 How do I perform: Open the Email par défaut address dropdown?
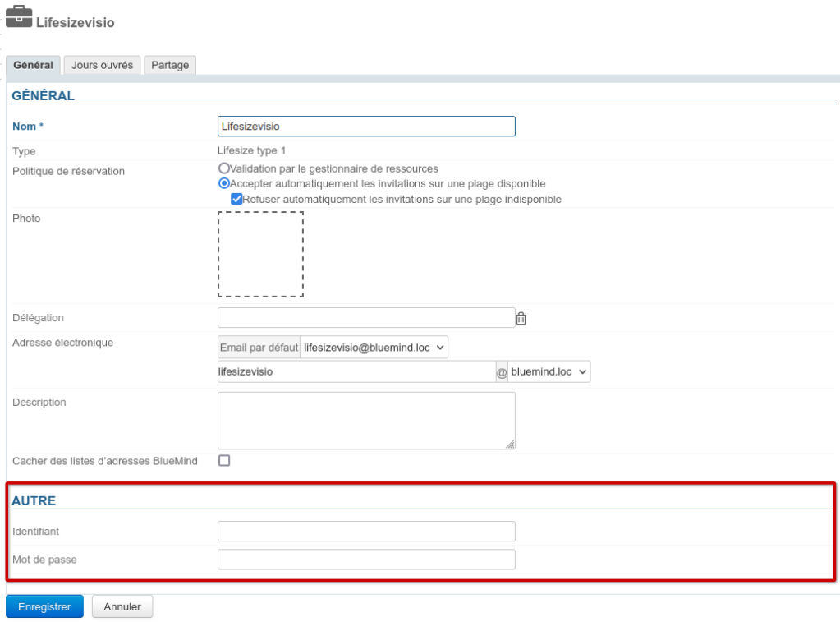click(374, 348)
